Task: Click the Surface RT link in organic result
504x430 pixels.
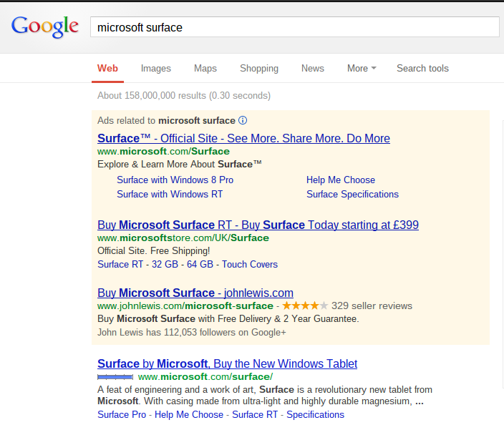Action: [255, 414]
